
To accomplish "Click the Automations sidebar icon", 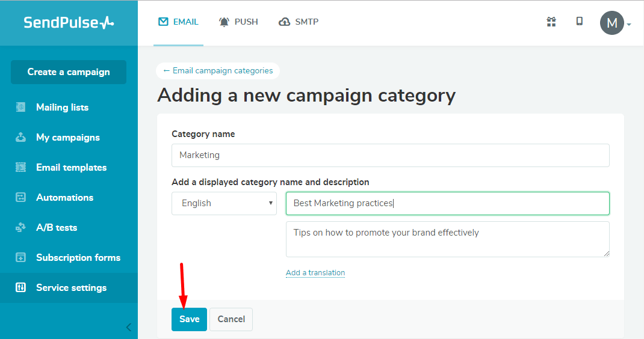I will 20,197.
